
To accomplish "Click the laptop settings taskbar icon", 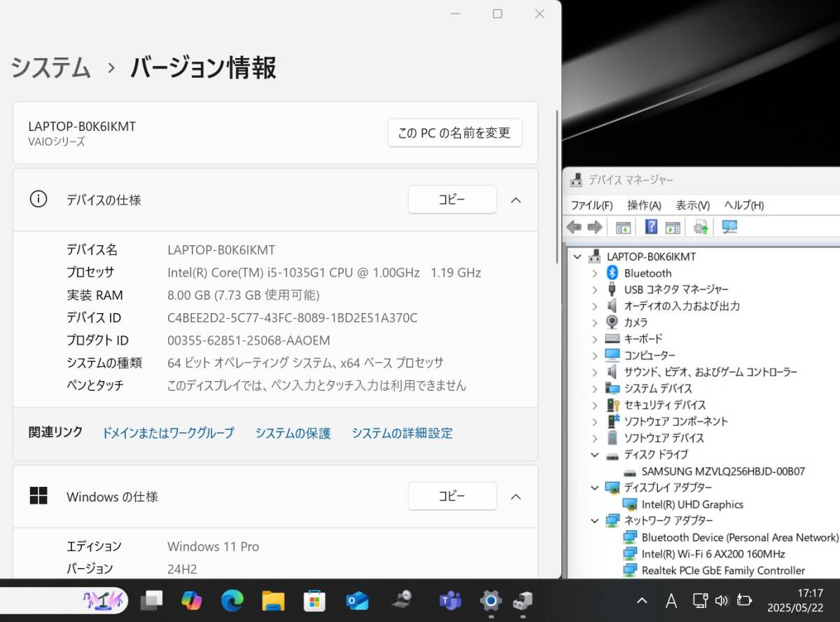I will [402, 600].
